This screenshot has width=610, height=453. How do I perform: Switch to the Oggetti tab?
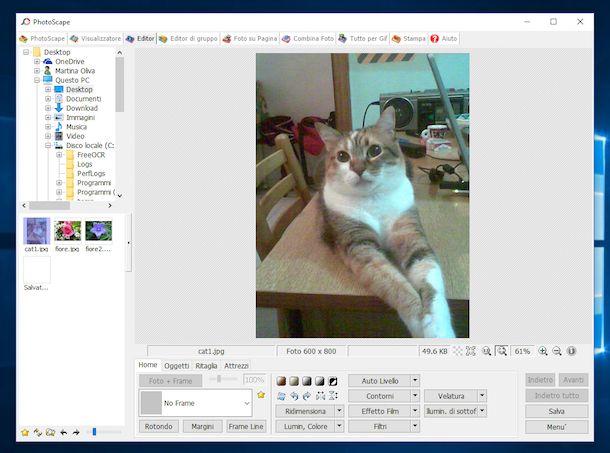click(x=177, y=366)
